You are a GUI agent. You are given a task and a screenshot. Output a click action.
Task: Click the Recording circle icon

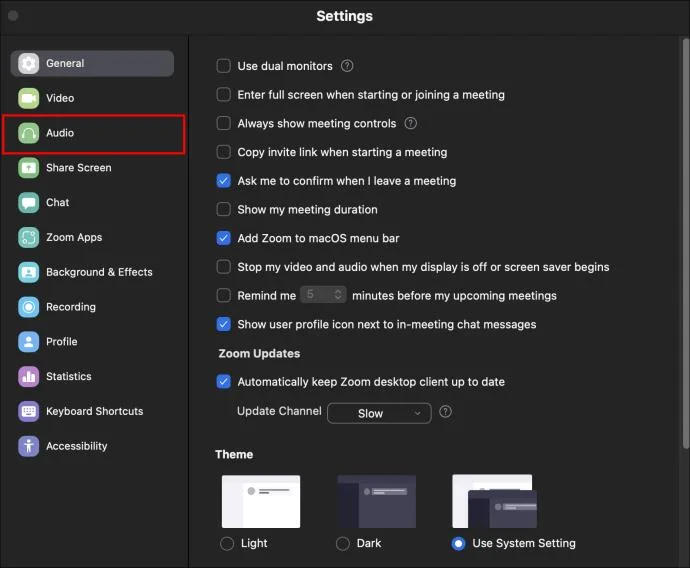click(29, 307)
